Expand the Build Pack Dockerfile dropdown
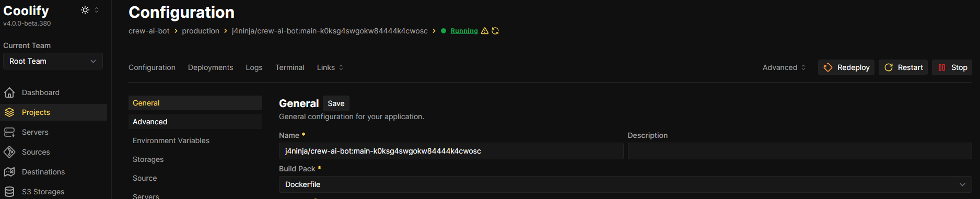This screenshot has width=980, height=199. click(x=625, y=184)
